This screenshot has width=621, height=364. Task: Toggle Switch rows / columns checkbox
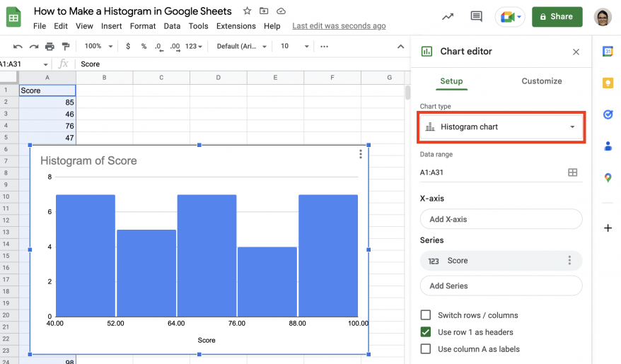tap(425, 315)
